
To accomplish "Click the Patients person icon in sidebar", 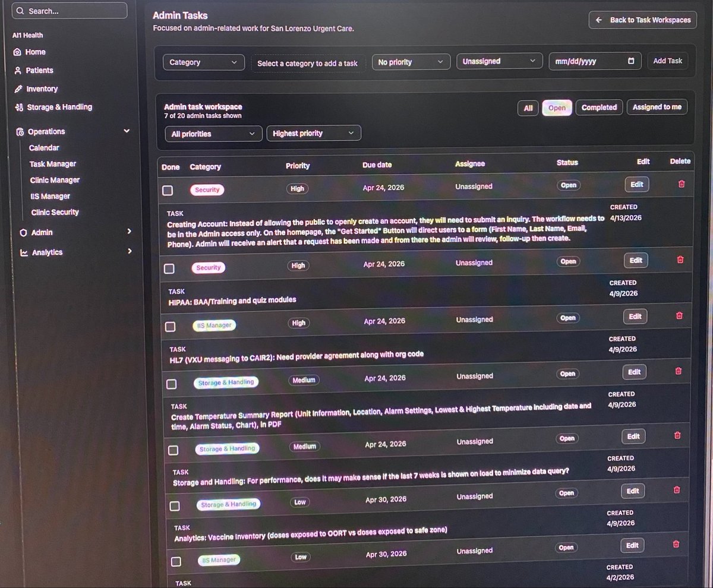I will pos(18,71).
